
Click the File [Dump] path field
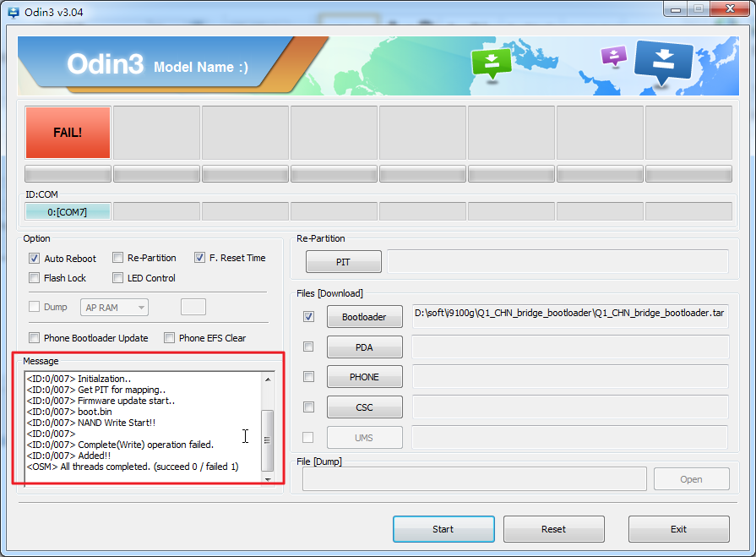pyautogui.click(x=475, y=479)
